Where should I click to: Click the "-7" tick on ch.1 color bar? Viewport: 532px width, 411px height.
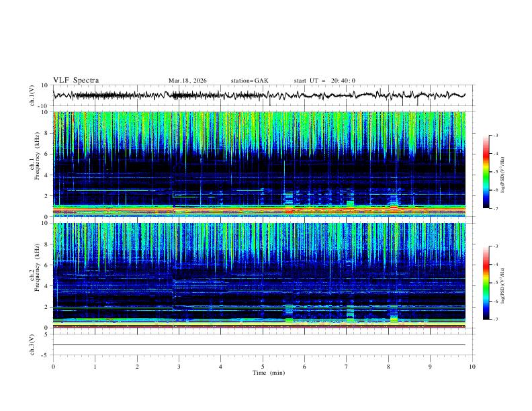point(495,208)
